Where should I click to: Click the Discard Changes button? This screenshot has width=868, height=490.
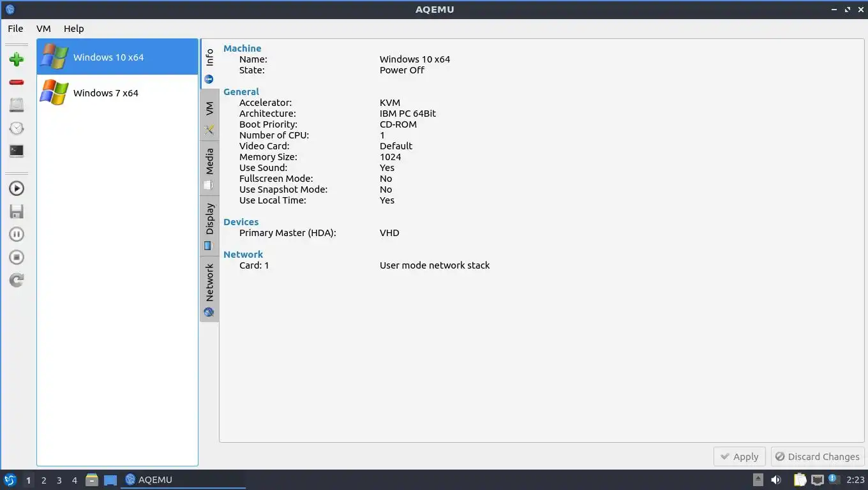coord(818,457)
